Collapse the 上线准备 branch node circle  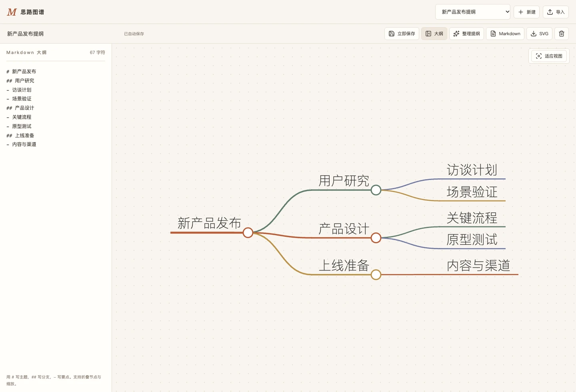(376, 275)
